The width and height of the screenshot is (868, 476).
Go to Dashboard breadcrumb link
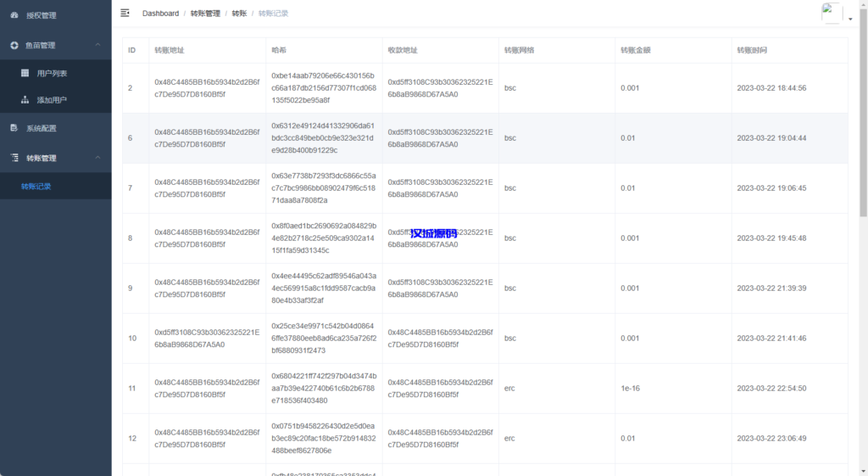click(x=160, y=14)
